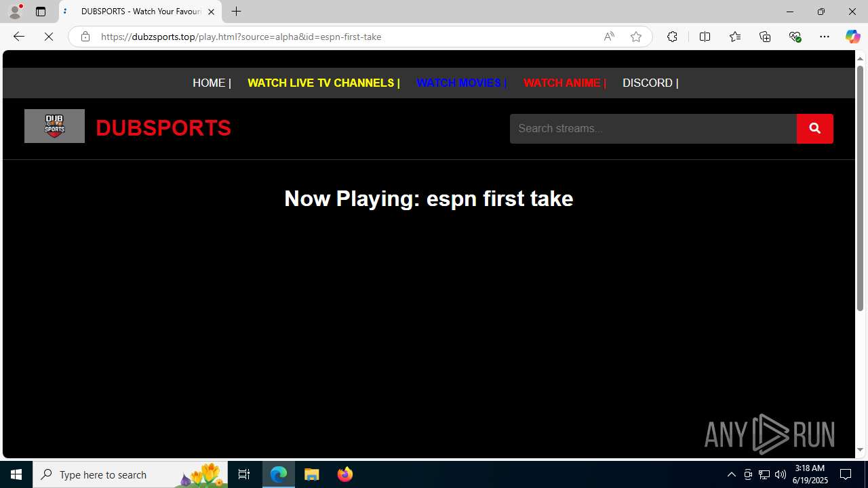Click the DUBSPORTS logo image
The image size is (868, 488).
54,126
